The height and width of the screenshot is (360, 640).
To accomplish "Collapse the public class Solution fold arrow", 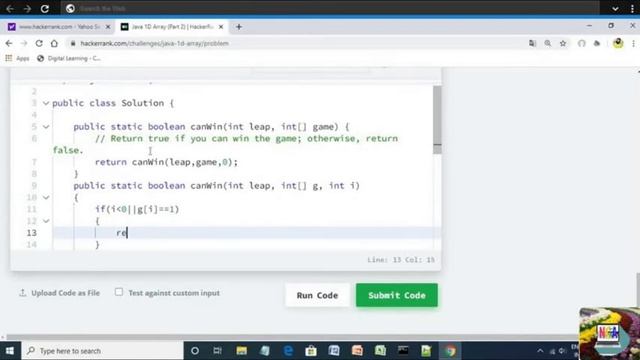I will (x=46, y=103).
